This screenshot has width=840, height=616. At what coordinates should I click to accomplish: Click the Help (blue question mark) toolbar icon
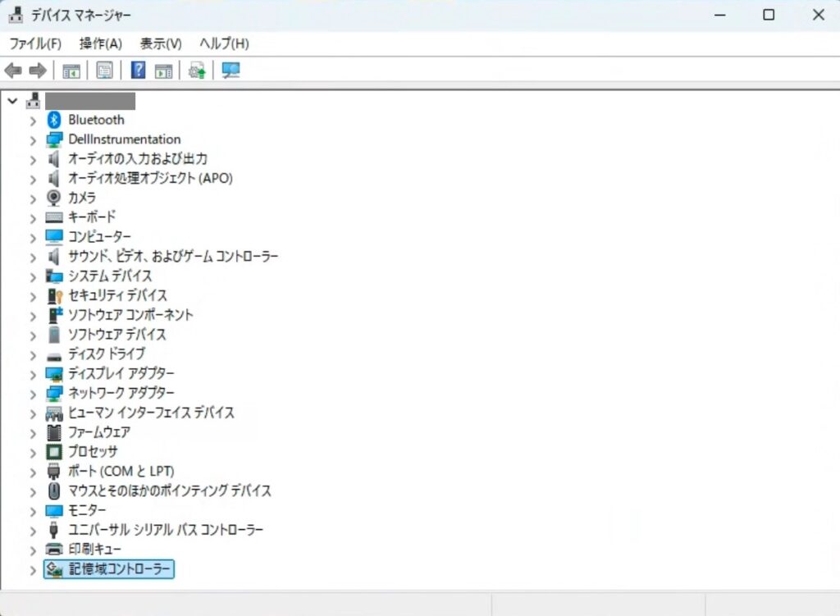pyautogui.click(x=139, y=71)
